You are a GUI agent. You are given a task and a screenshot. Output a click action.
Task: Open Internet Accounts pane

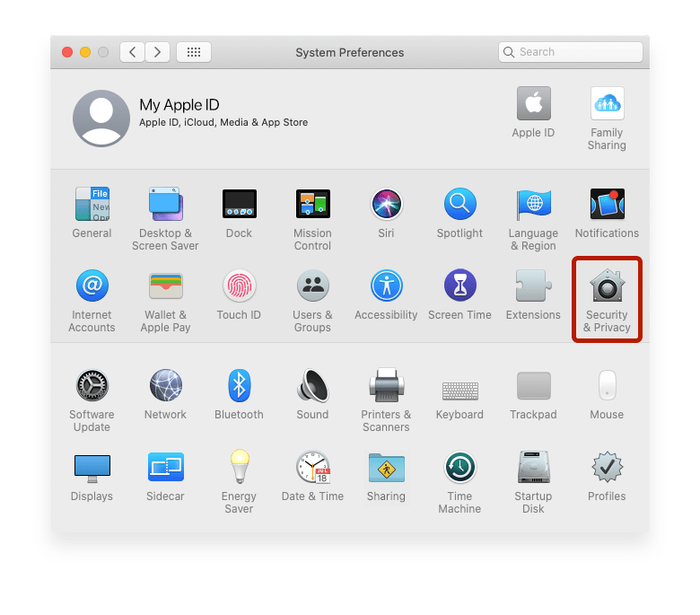point(92,286)
